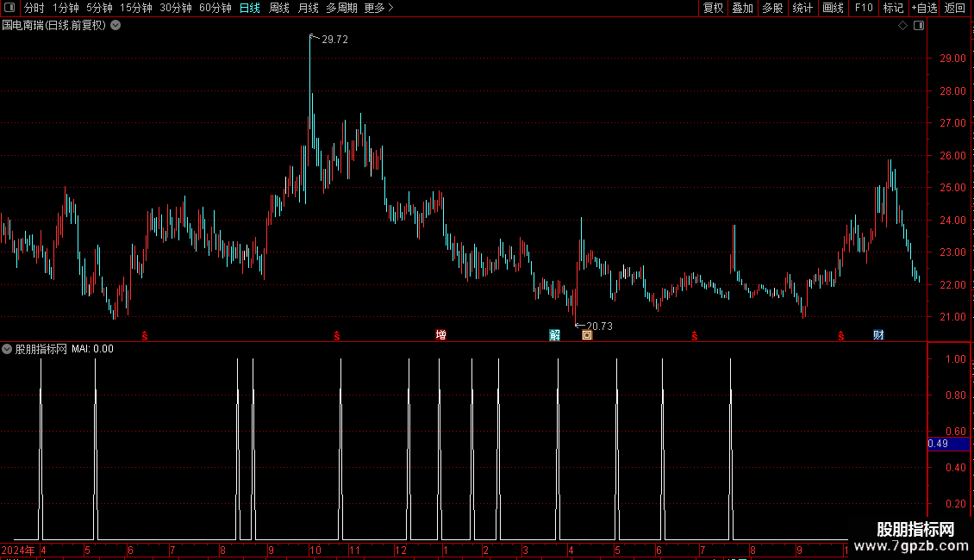
Task: Open the 统计 statistics tool
Action: tap(802, 8)
